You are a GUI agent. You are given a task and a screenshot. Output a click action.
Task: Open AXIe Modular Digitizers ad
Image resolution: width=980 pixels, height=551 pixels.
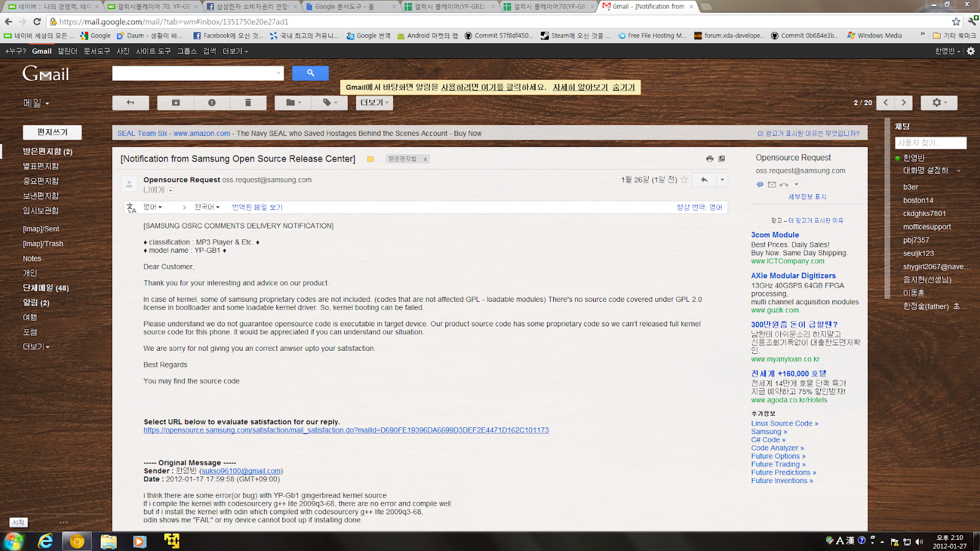[x=793, y=276]
